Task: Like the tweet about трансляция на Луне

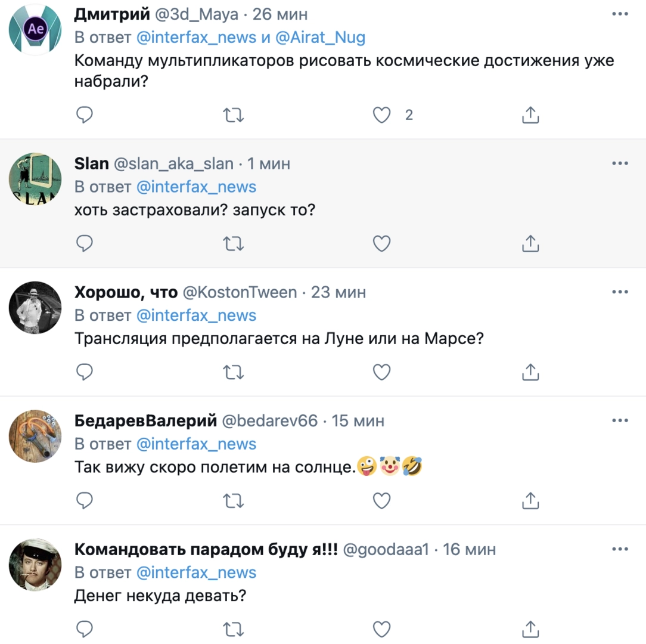Action: point(381,372)
